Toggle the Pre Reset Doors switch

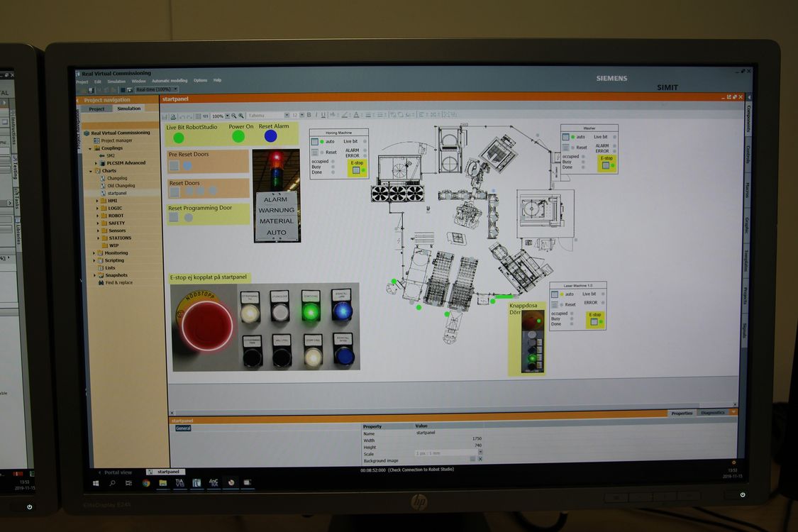tap(174, 165)
